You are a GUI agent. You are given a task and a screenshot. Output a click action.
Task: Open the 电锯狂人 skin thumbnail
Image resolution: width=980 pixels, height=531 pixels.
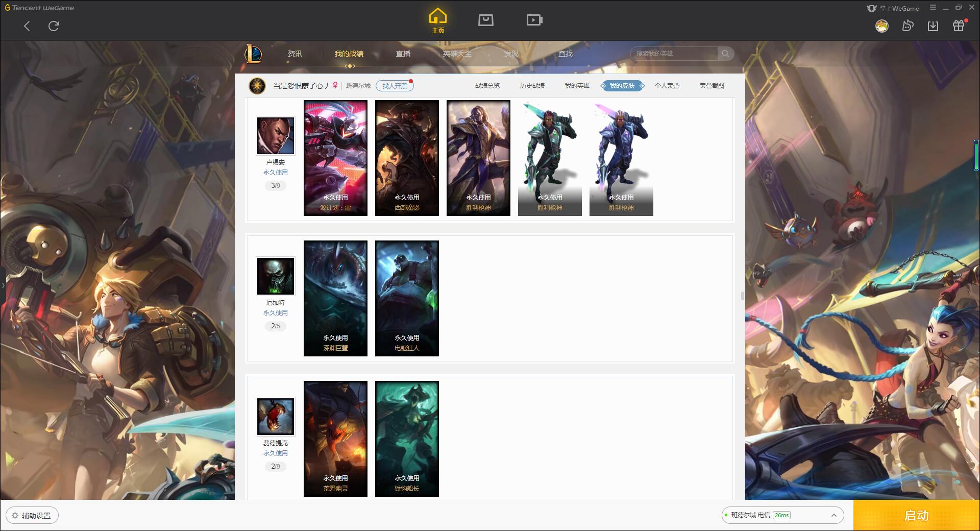click(x=407, y=298)
